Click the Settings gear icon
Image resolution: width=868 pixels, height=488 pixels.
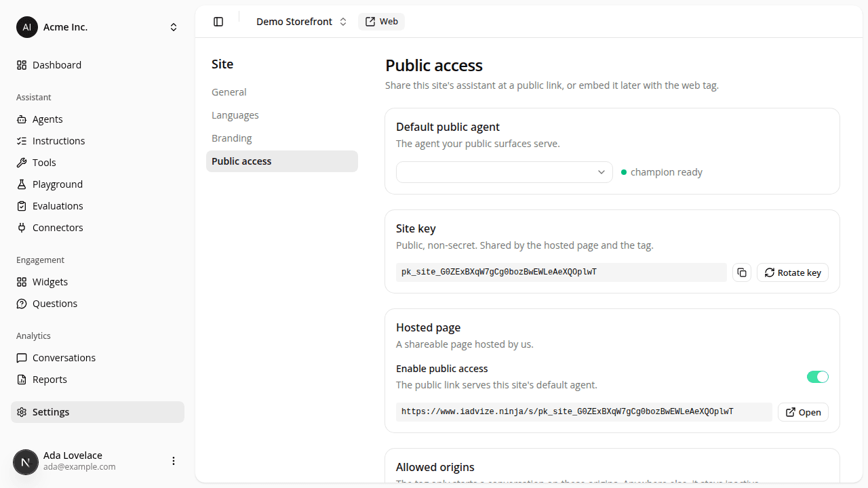click(x=22, y=412)
